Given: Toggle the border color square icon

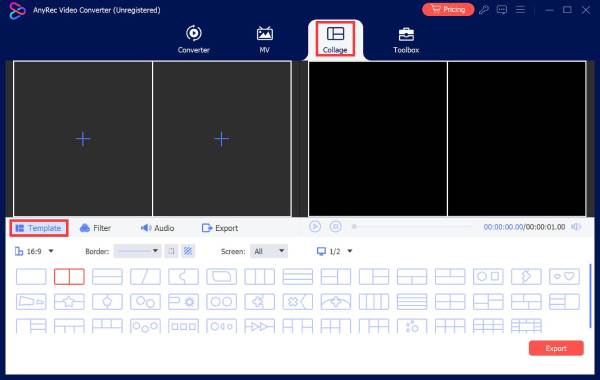Looking at the screenshot, I should point(171,251).
